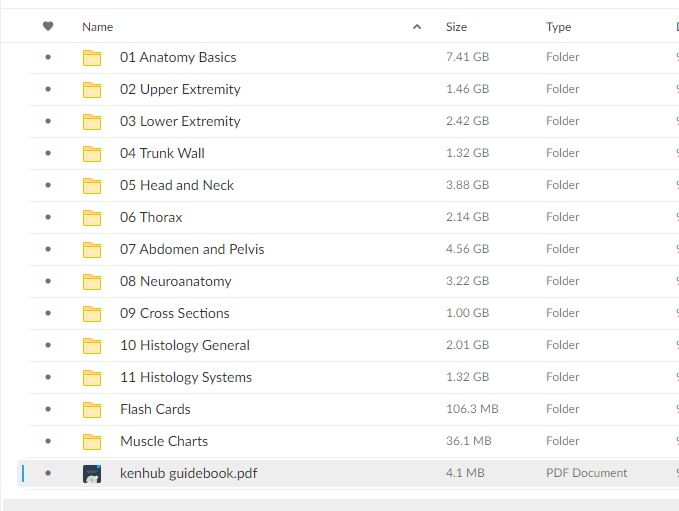
Task: Toggle favorite dot for 08 Neuroanatomy
Action: click(x=48, y=281)
